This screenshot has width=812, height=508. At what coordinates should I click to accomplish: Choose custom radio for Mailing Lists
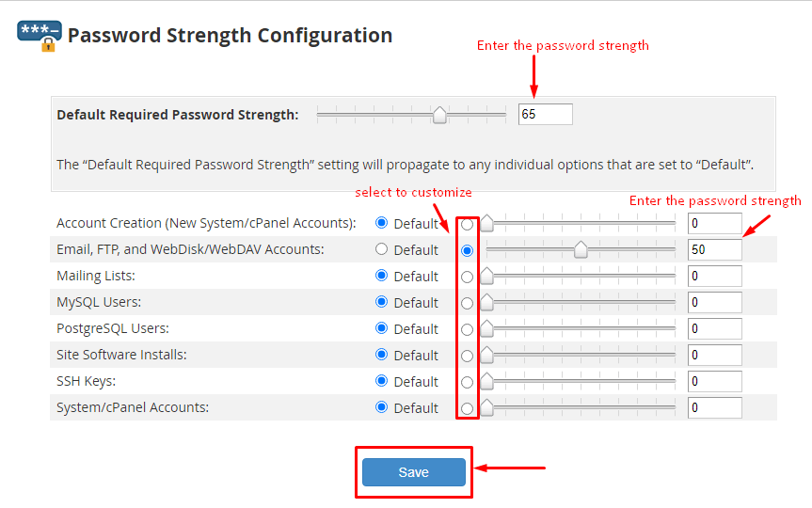click(x=467, y=277)
